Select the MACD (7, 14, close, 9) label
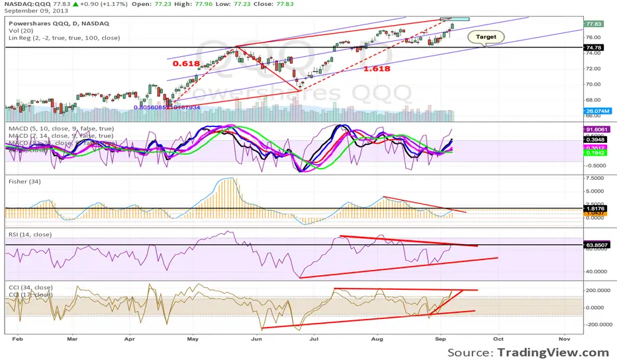 pyautogui.click(x=61, y=136)
